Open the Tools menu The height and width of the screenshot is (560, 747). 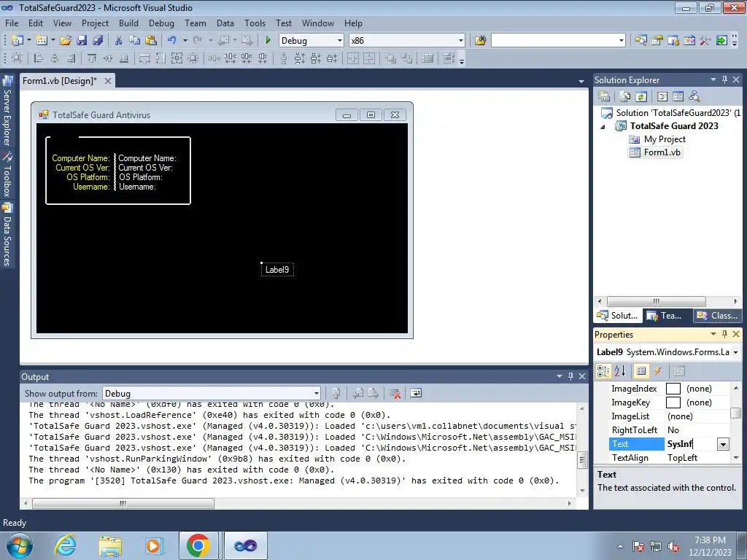click(255, 23)
